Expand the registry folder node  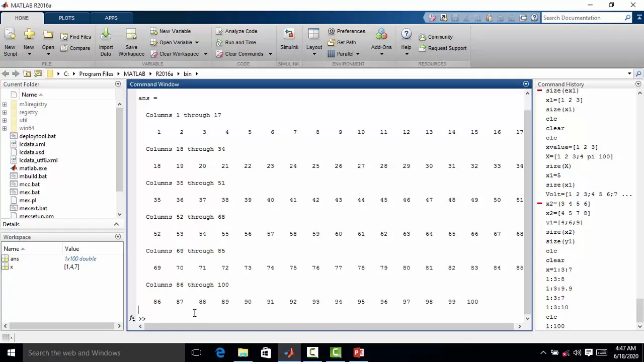coord(5,112)
